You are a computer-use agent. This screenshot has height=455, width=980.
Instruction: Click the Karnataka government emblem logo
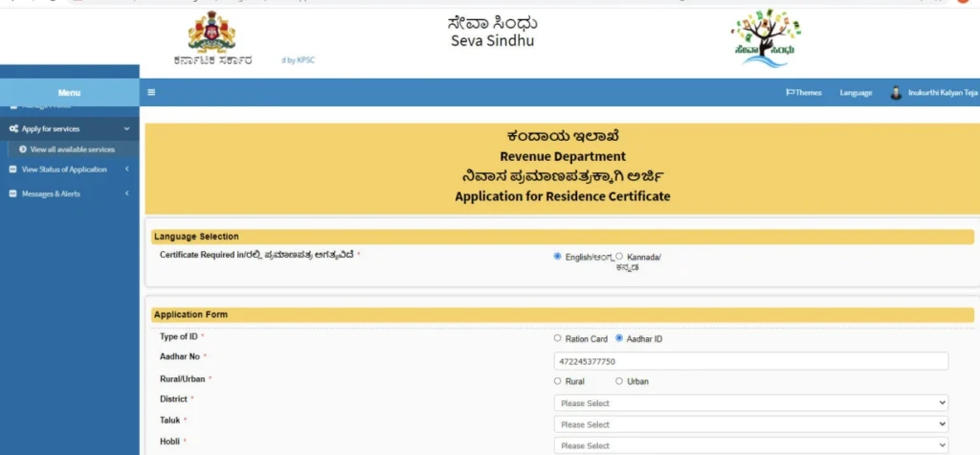click(212, 34)
